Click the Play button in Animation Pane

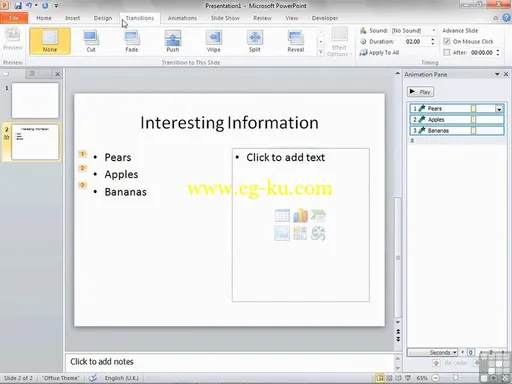421,92
